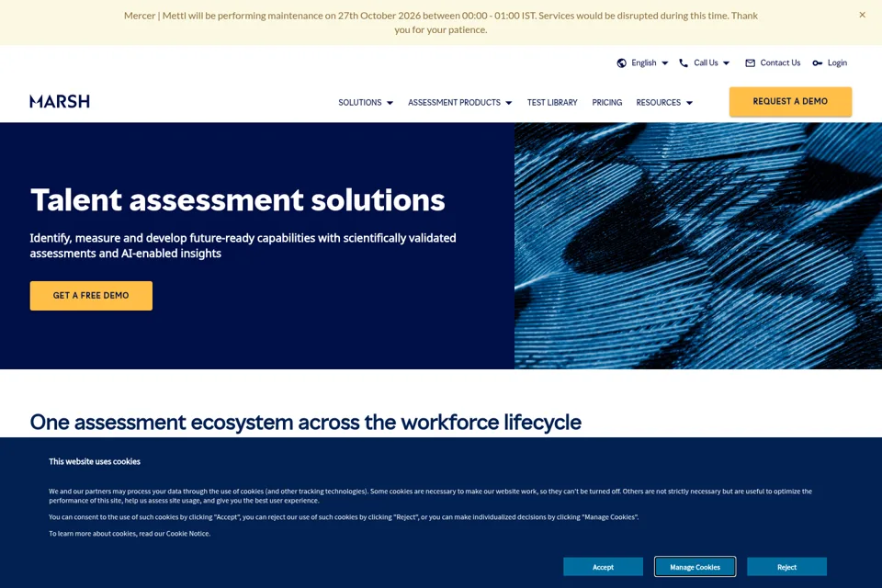The height and width of the screenshot is (588, 882).
Task: Expand the Resources menu arrow
Action: pyautogui.click(x=689, y=103)
